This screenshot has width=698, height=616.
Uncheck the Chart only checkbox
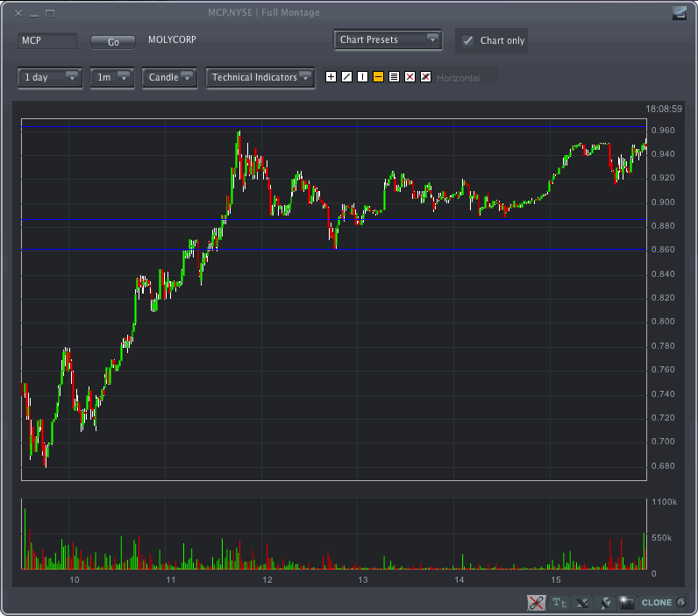pyautogui.click(x=468, y=41)
